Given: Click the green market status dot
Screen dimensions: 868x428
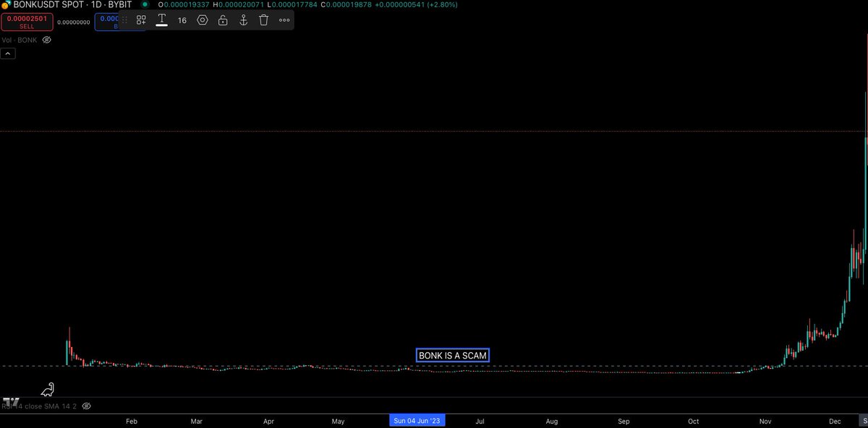Looking at the screenshot, I should click(145, 4).
